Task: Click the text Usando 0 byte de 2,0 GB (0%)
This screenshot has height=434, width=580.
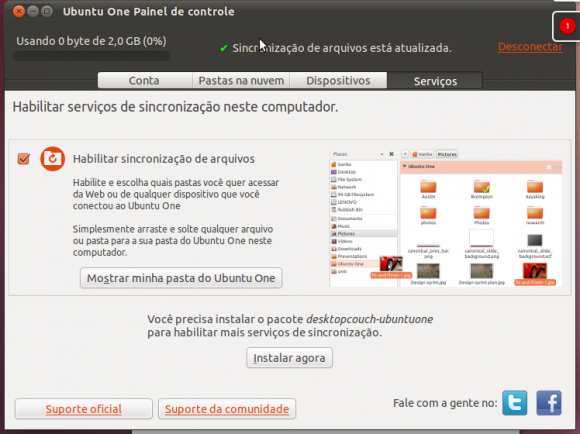Action: (91, 41)
